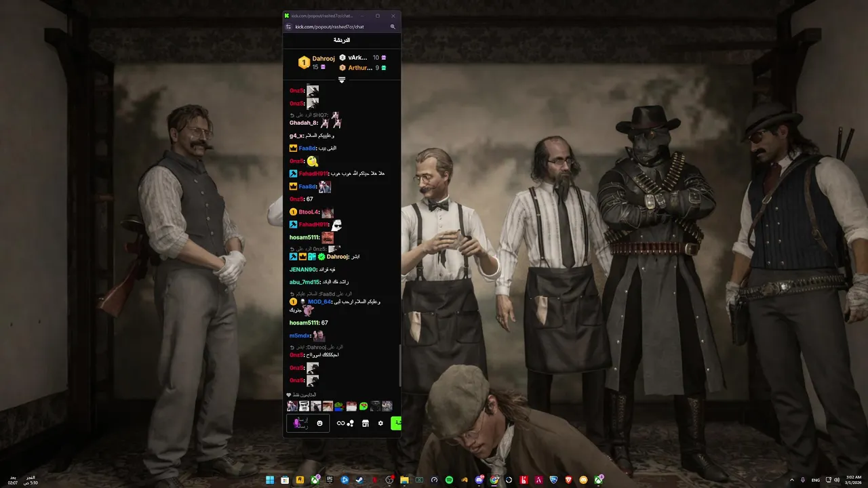Click the reply reference to SHQ7 above Ghadah_8

click(315, 115)
